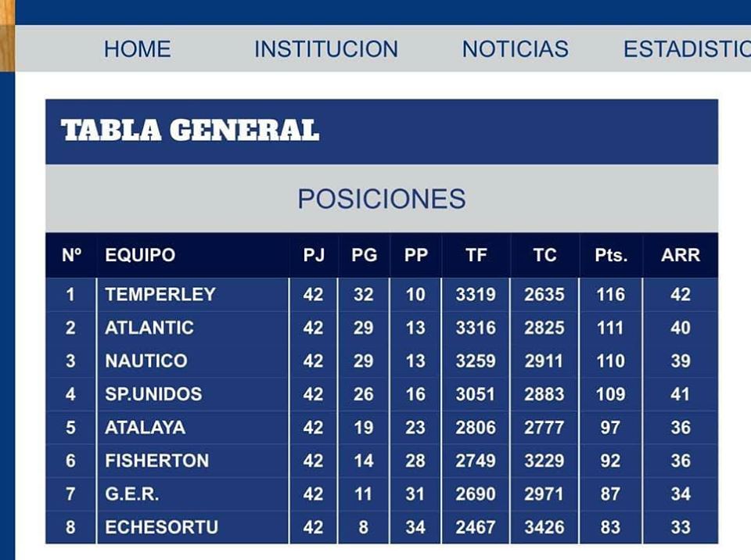Click the TEMPERLEY team name

(160, 294)
